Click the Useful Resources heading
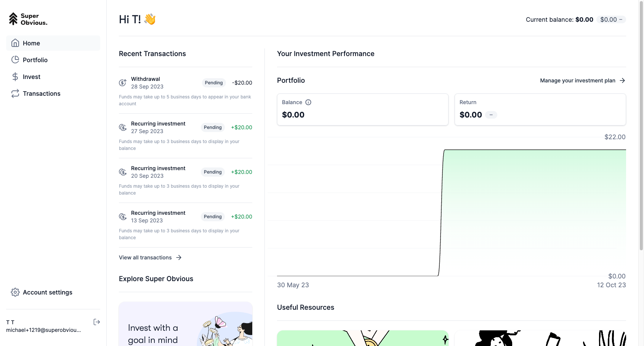 tap(306, 307)
